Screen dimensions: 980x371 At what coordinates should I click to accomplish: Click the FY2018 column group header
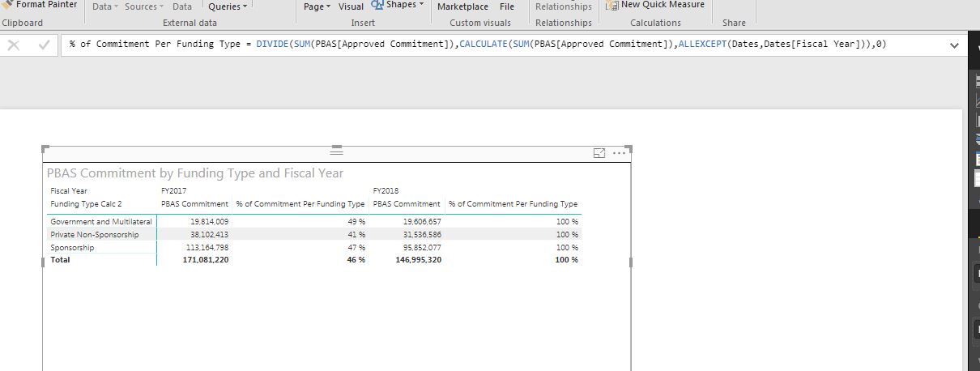tap(385, 191)
